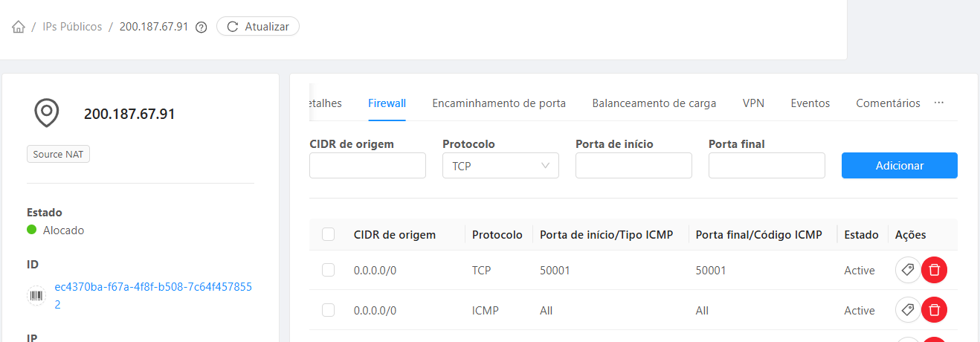Click the barcode ID icon
The image size is (980, 342).
[x=36, y=295]
